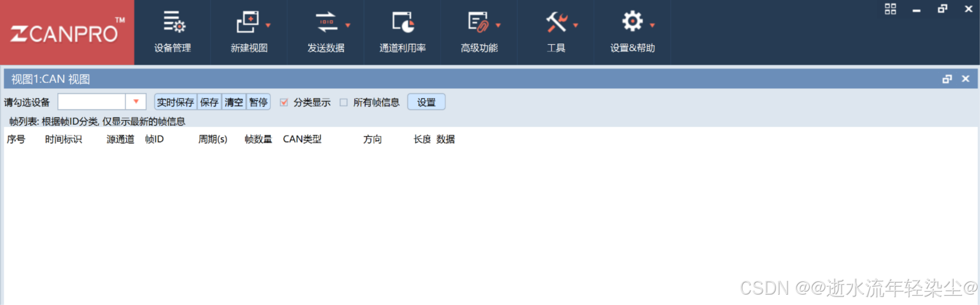This screenshot has height=305, width=980.
Task: Undock the 视图1:CAN 视图 panel
Action: coord(947,79)
